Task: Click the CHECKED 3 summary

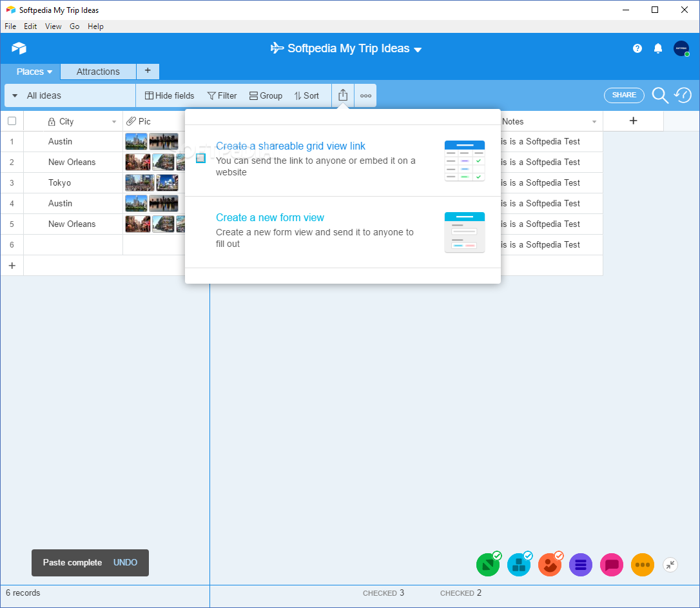Action: click(x=383, y=593)
